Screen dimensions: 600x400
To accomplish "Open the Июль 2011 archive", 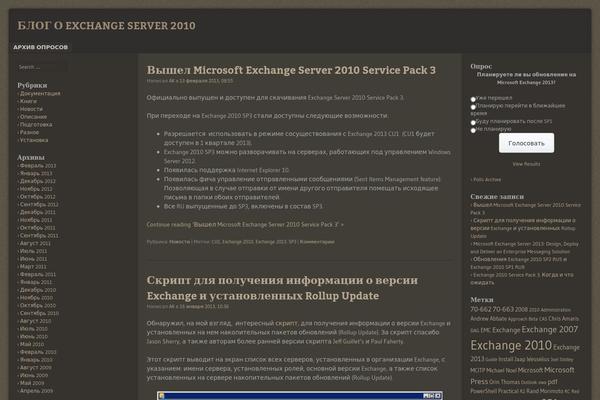I will (x=33, y=251).
